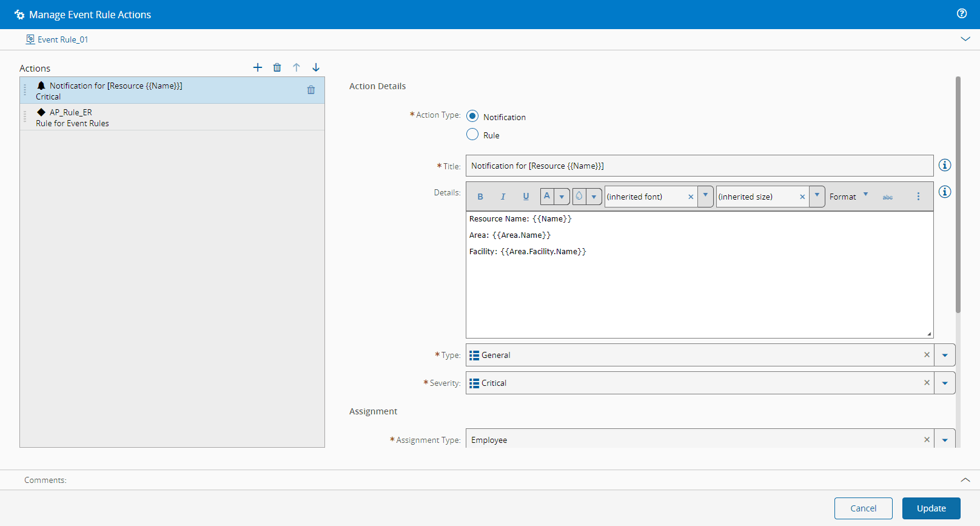The width and height of the screenshot is (980, 526).
Task: Toggle italic formatting in Details editor
Action: (x=503, y=197)
